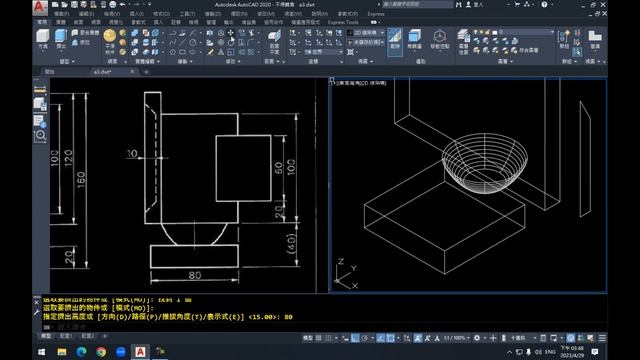
Task: Click the magnifier icon in left palette
Action: point(40,136)
